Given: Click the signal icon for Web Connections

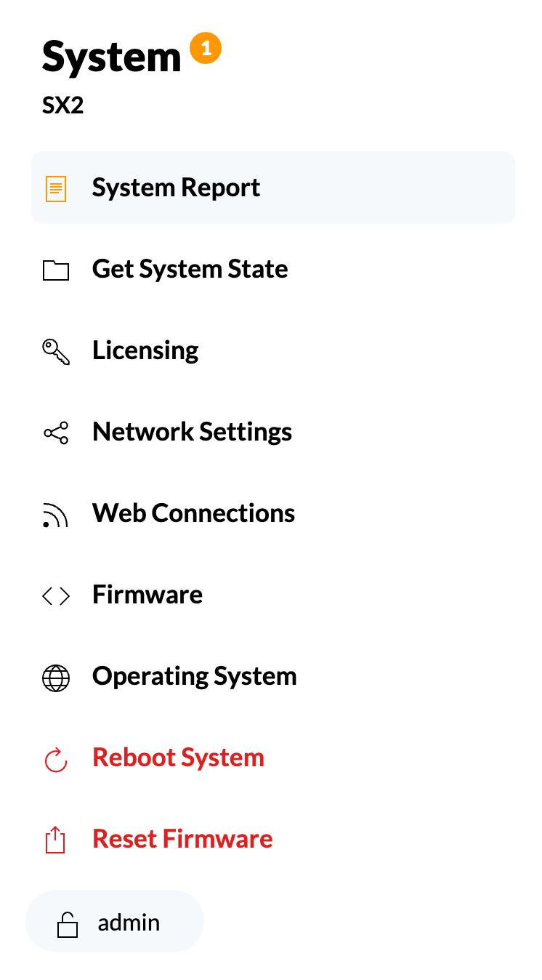Looking at the screenshot, I should coord(56,515).
